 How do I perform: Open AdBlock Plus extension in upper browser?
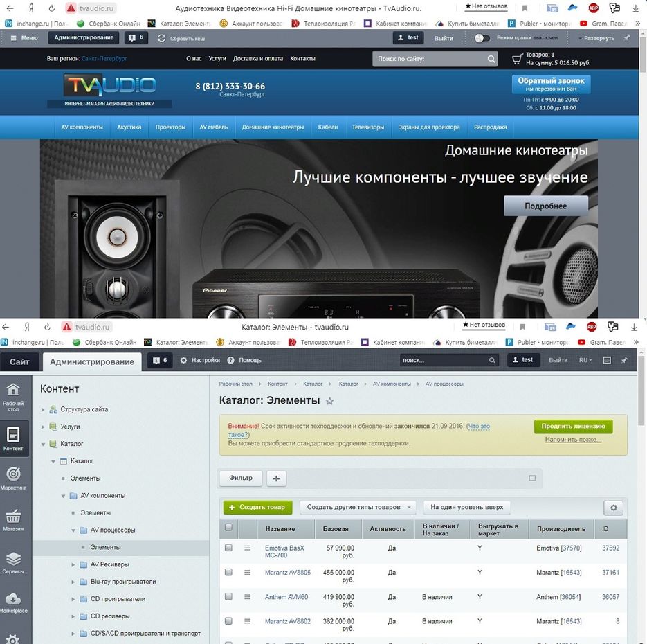[593, 8]
